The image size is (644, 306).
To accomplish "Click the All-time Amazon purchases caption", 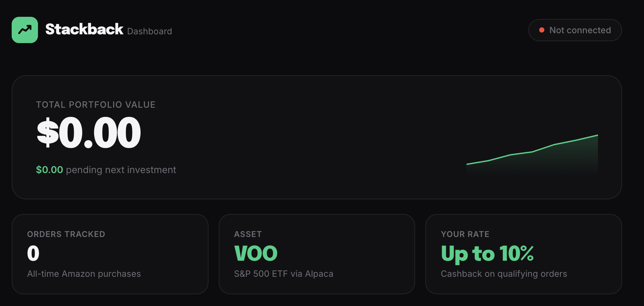I will pos(84,274).
